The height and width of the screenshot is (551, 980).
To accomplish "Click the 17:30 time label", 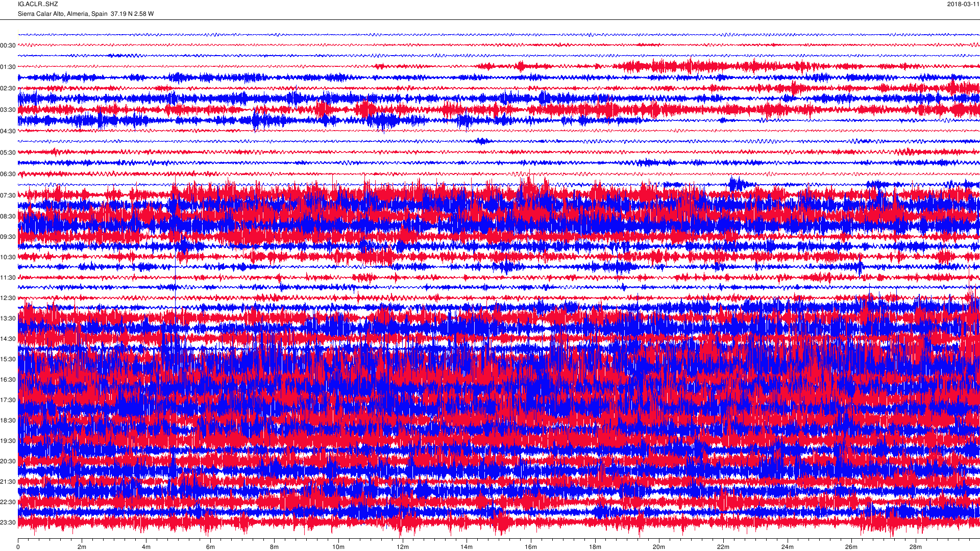I will 8,400.
